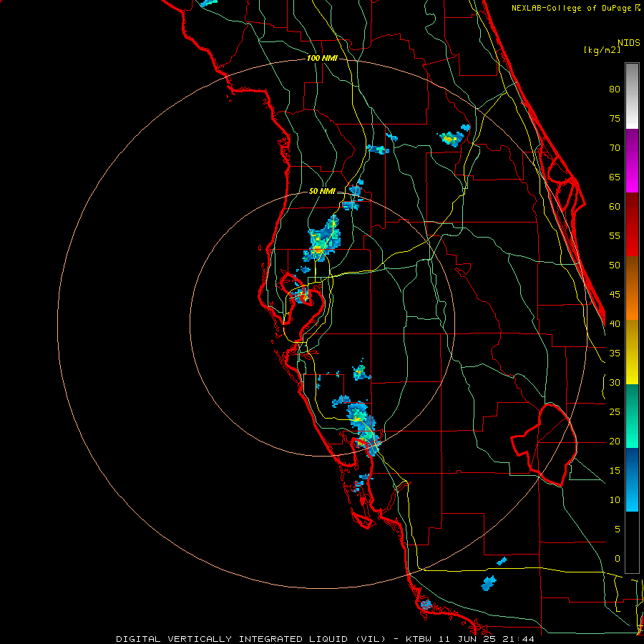This screenshot has height=644, width=644.
Task: Click the NIDS label above the scale
Action: pos(628,43)
